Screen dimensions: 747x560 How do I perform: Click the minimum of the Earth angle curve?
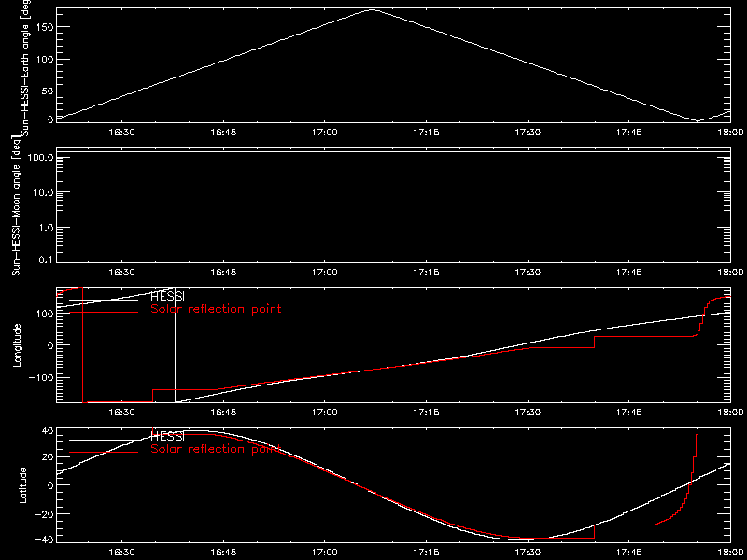tap(698, 121)
